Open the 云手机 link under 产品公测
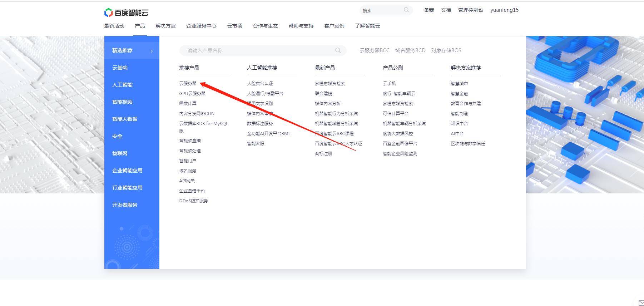644x306 pixels. 389,83
